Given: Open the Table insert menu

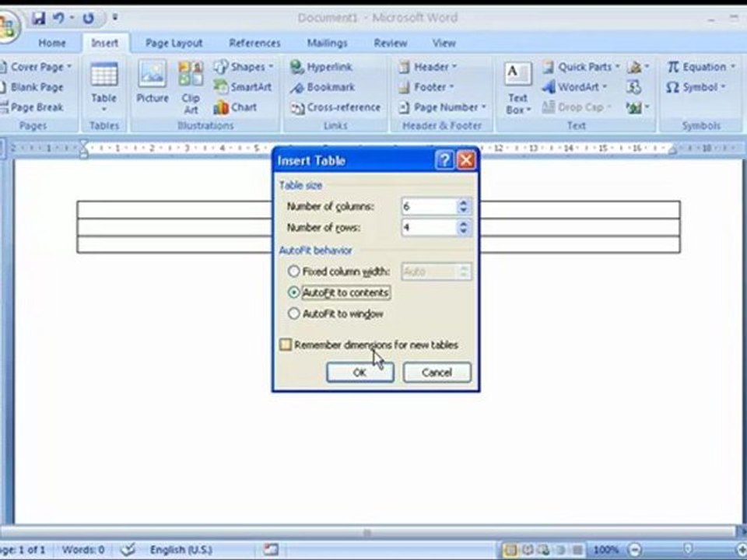Looking at the screenshot, I should (103, 87).
